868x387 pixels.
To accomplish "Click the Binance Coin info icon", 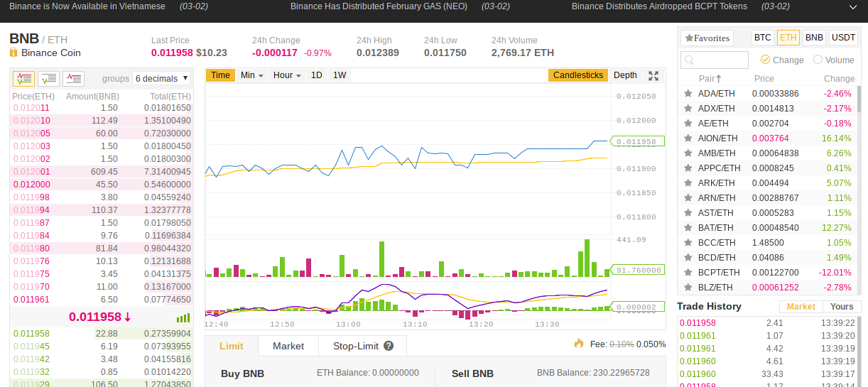I will (x=13, y=53).
